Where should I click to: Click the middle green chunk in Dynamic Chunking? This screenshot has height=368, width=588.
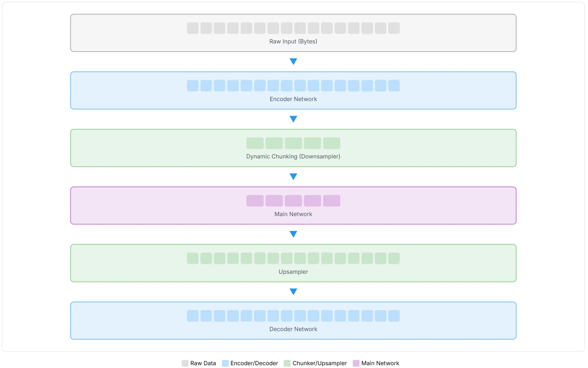[x=293, y=143]
